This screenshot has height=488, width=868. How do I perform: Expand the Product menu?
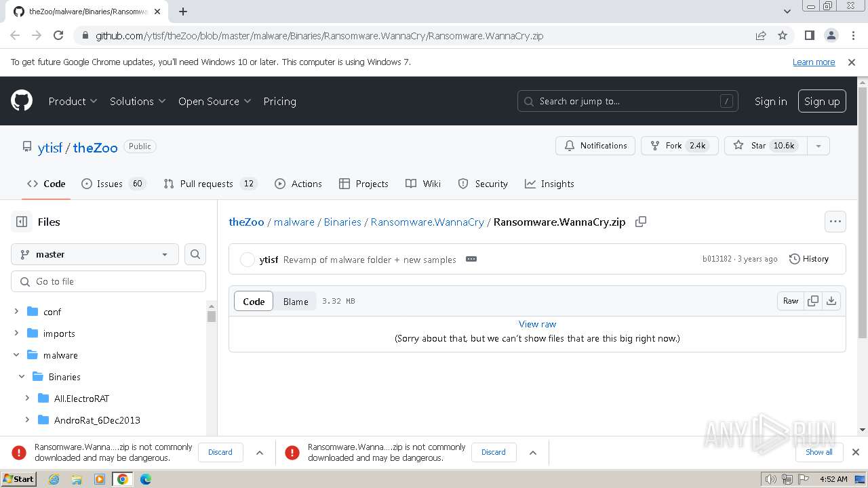click(x=73, y=101)
